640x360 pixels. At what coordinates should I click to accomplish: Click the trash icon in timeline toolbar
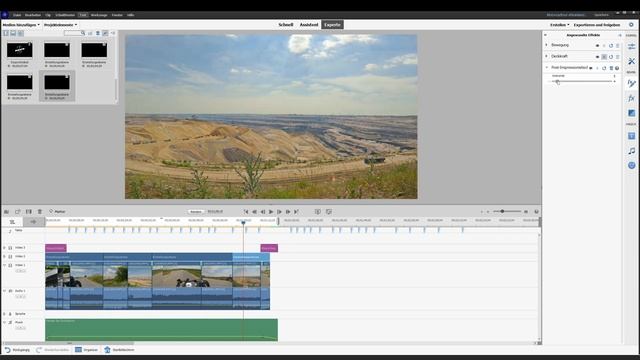click(40, 211)
